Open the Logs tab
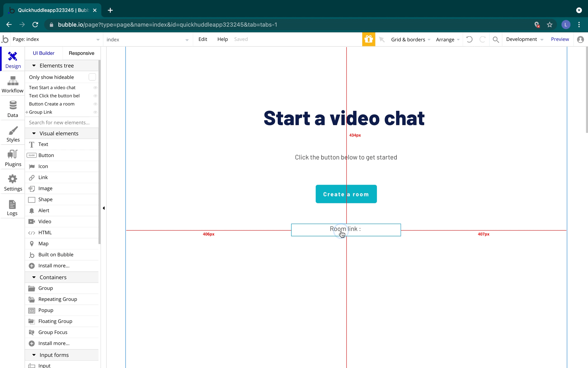Image resolution: width=588 pixels, height=368 pixels. pos(13,207)
